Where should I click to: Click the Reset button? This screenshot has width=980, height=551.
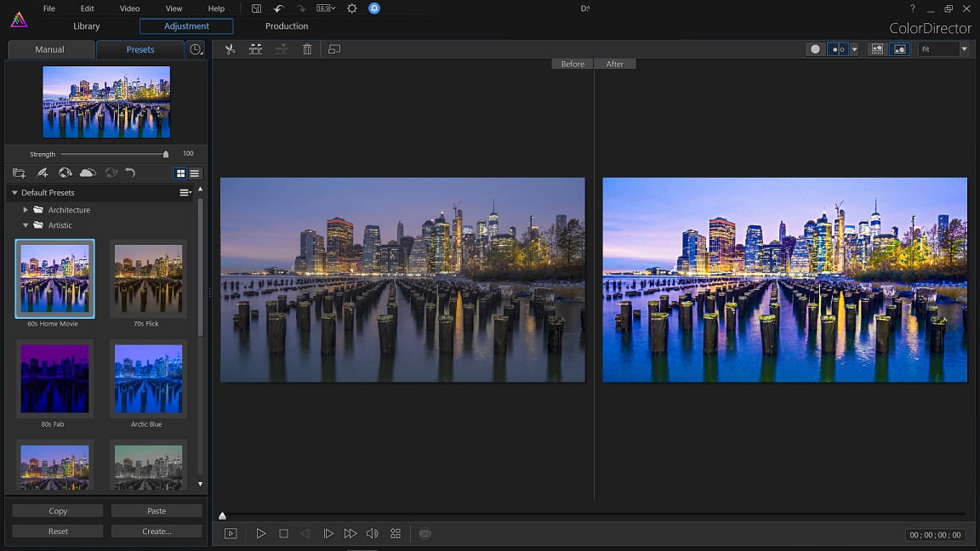pos(58,531)
